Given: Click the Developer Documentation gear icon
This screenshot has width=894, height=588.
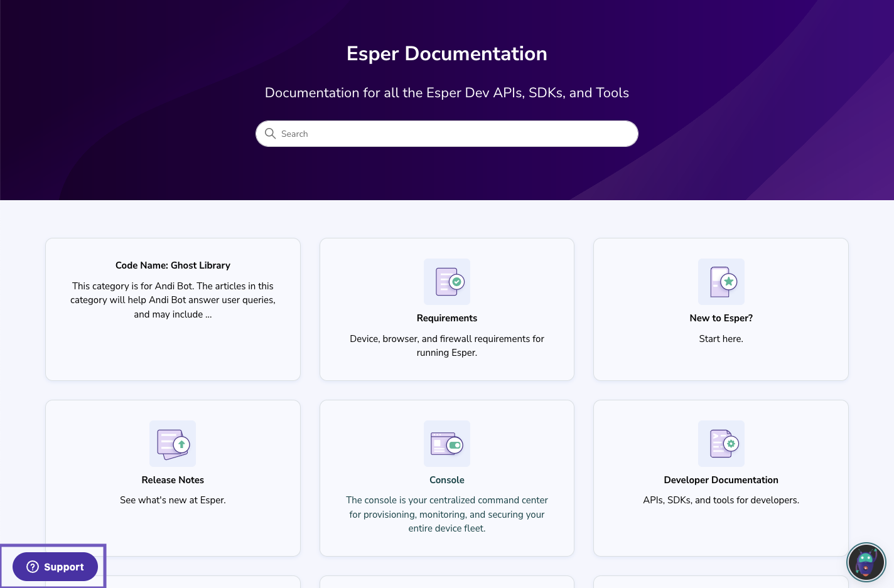Looking at the screenshot, I should (x=721, y=444).
